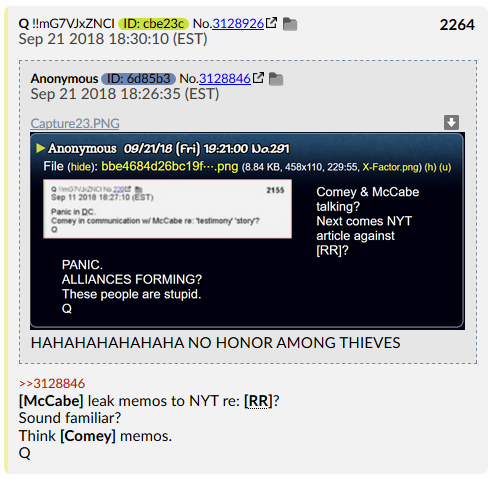This screenshot has height=479, width=493.
Task: Click external link icon beside No.3128926
Action: click(271, 23)
